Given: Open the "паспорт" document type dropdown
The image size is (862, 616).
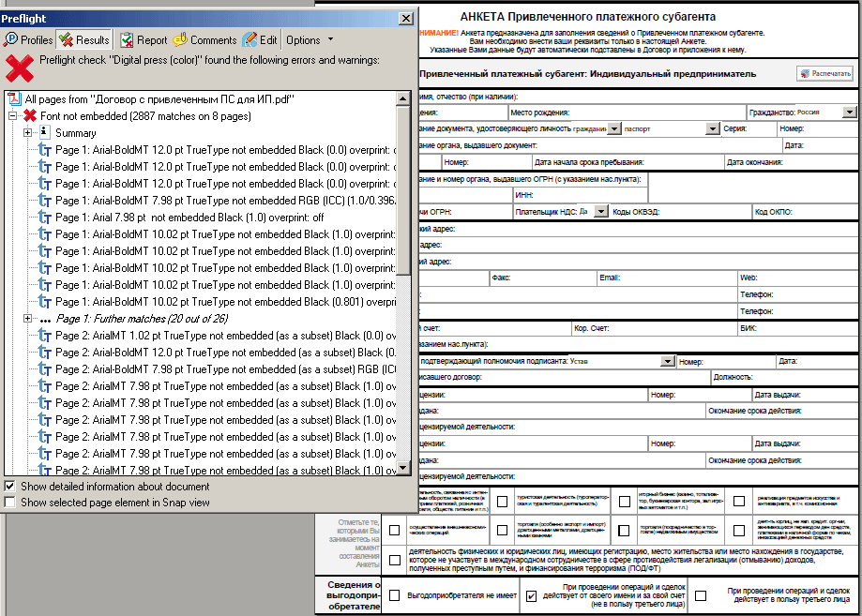Looking at the screenshot, I should (713, 128).
